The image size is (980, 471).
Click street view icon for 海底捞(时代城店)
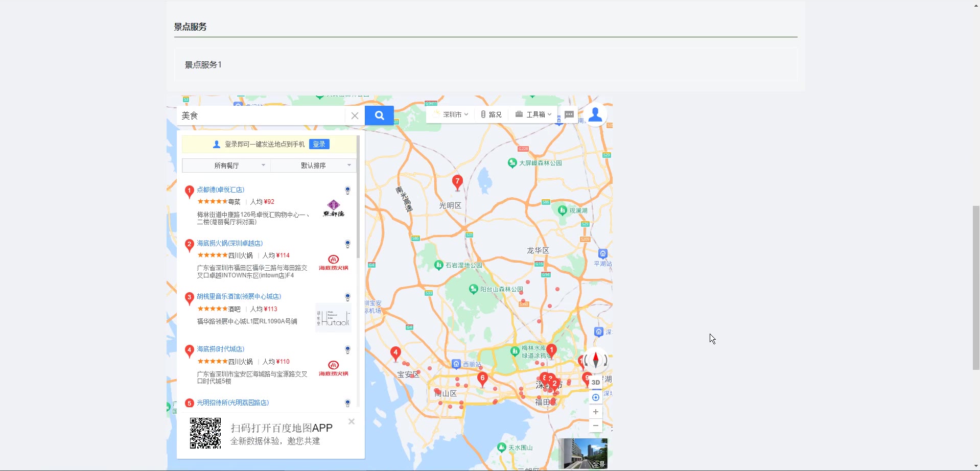tap(347, 350)
